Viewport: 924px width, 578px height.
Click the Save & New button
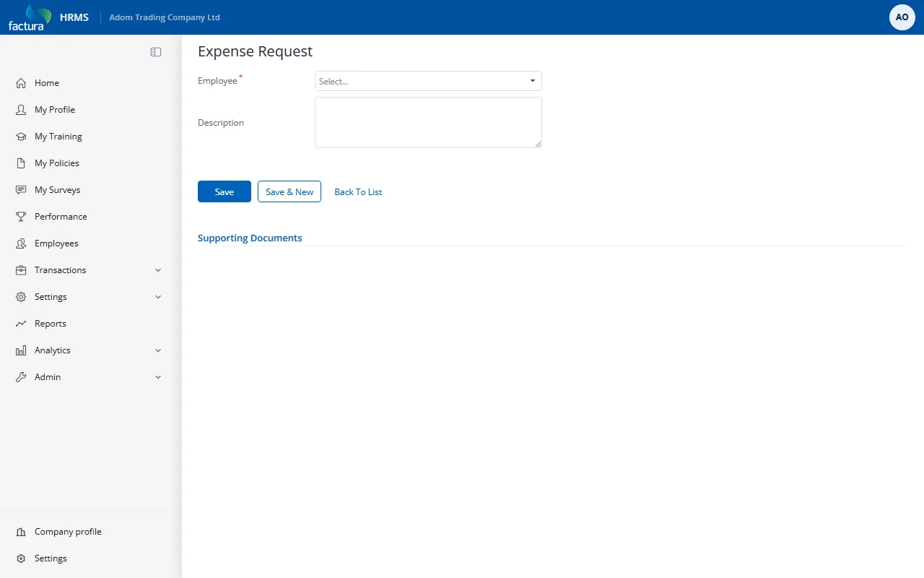(x=289, y=191)
